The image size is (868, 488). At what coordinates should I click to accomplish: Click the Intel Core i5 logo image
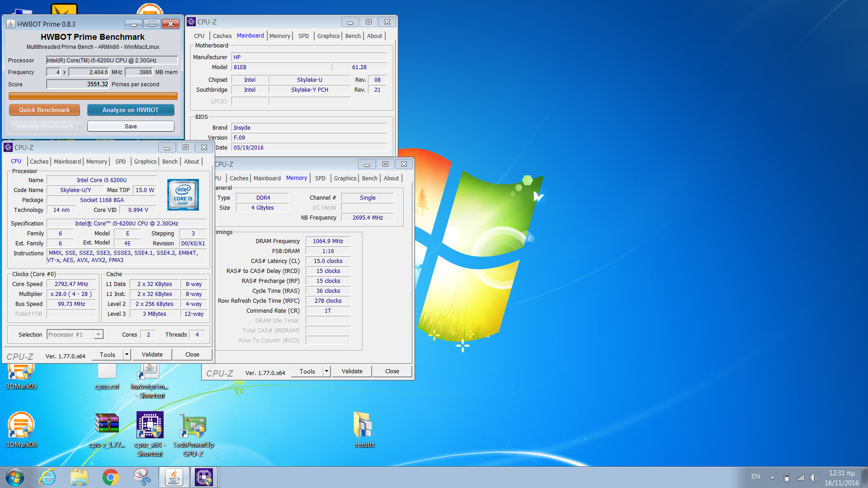click(x=183, y=195)
